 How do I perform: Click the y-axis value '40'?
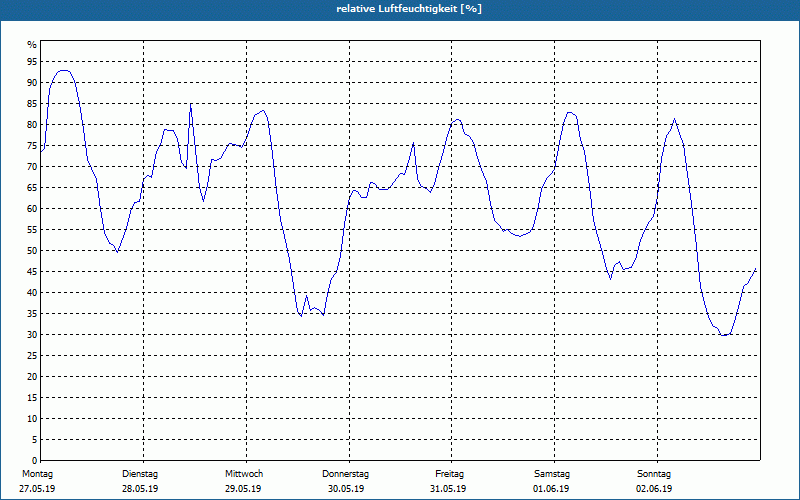click(32, 292)
